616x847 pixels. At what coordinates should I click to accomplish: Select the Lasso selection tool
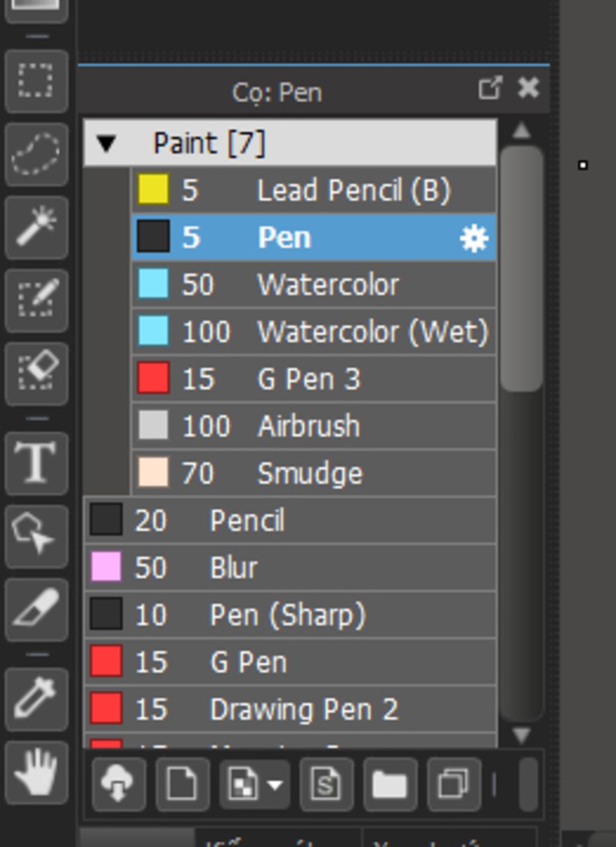(x=35, y=154)
